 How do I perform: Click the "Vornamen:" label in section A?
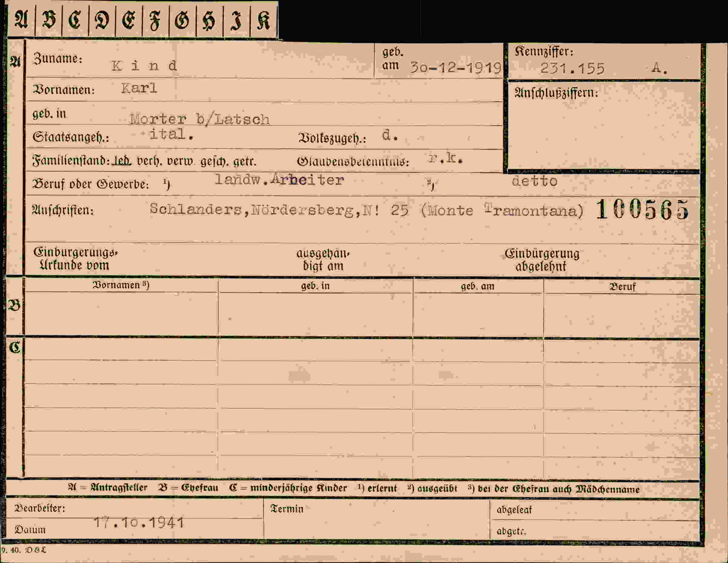(x=64, y=90)
